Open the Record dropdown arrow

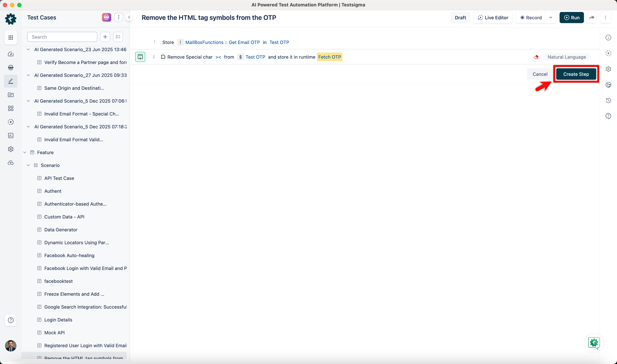550,18
